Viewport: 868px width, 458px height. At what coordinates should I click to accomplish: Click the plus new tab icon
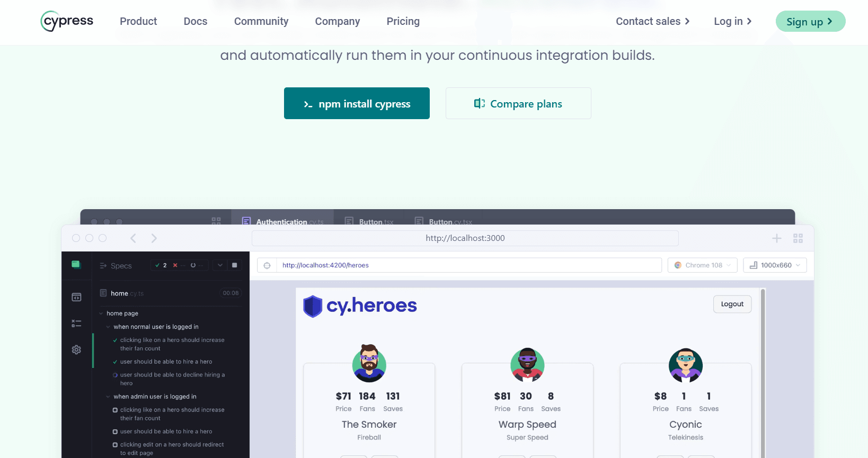[776, 238]
